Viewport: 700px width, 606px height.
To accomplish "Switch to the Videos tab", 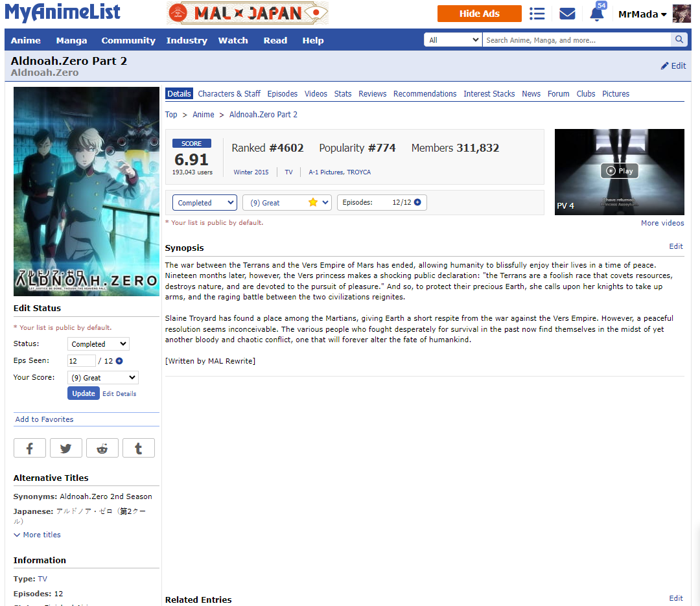I will coord(316,94).
